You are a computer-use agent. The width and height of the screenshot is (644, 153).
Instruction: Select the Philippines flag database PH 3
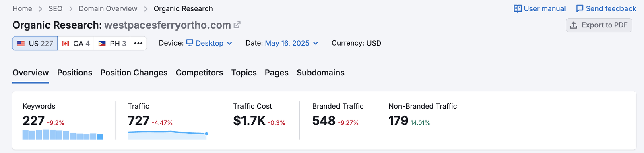tap(112, 43)
